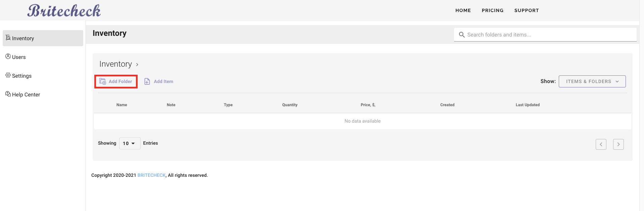The width and height of the screenshot is (644, 211).
Task: Click the Help Center icon
Action: [x=8, y=94]
